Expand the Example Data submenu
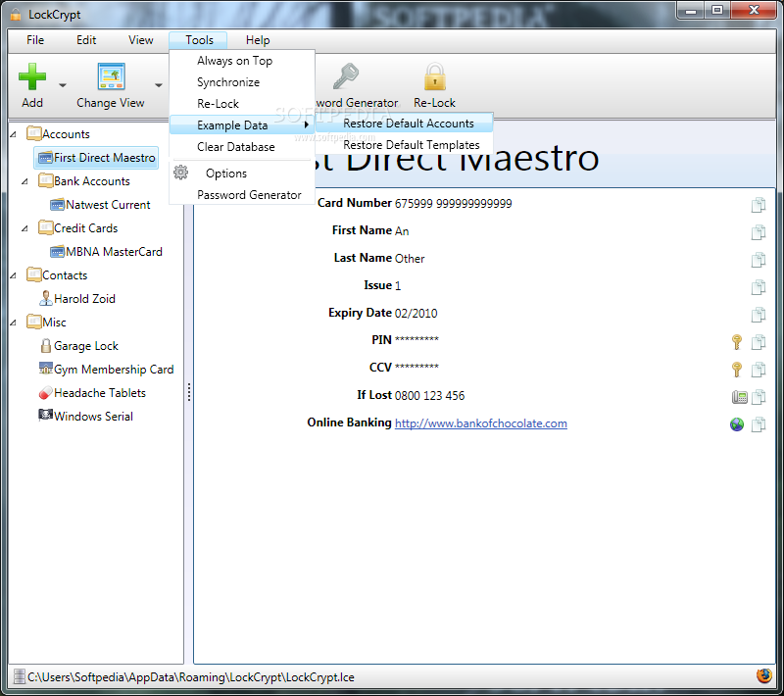Viewport: 784px width, 696px height. click(242, 125)
